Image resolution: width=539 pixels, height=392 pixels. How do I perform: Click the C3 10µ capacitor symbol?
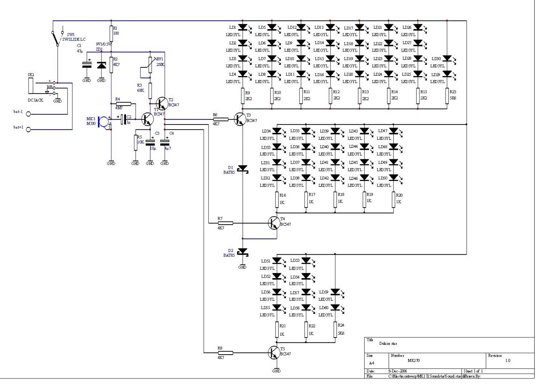pos(150,142)
